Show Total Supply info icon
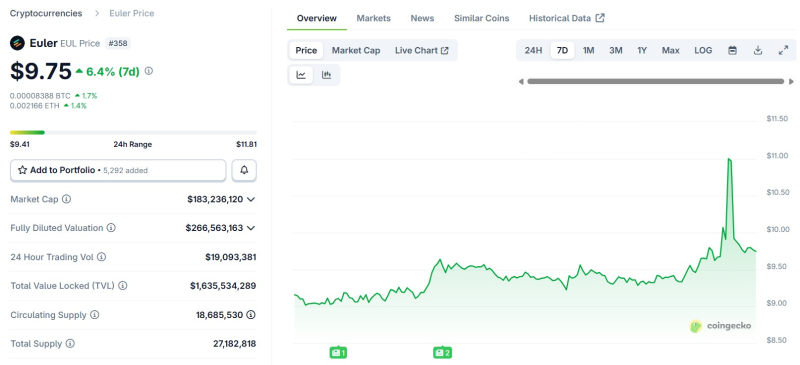800x365 pixels. point(70,344)
